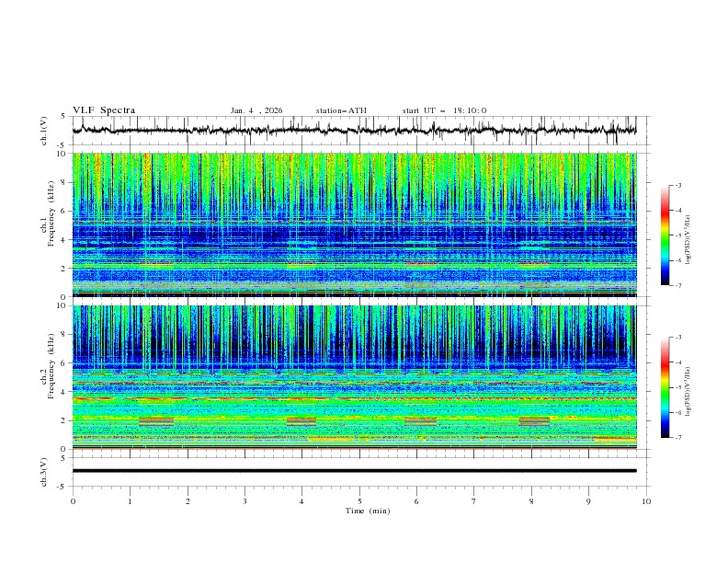Click time axis tick label "10"
This screenshot has height=563, width=728.
[x=646, y=501]
